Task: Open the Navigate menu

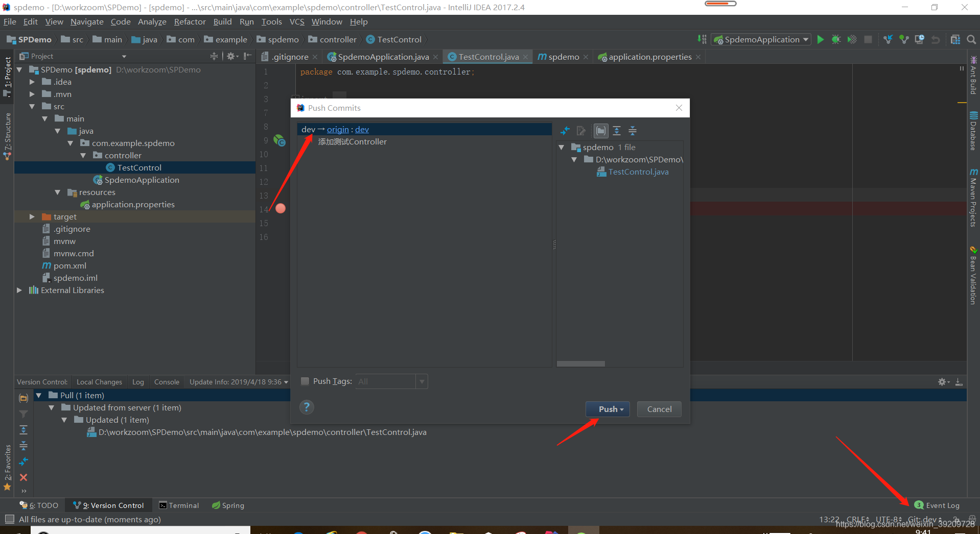Action: (87, 21)
